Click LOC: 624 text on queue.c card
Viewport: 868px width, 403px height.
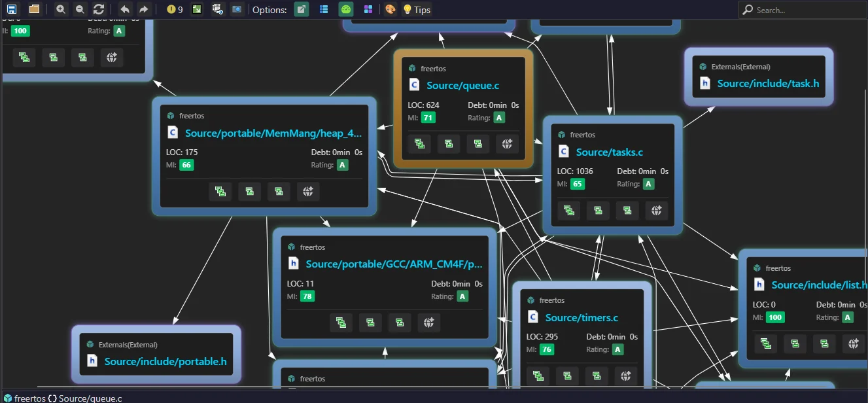point(424,105)
